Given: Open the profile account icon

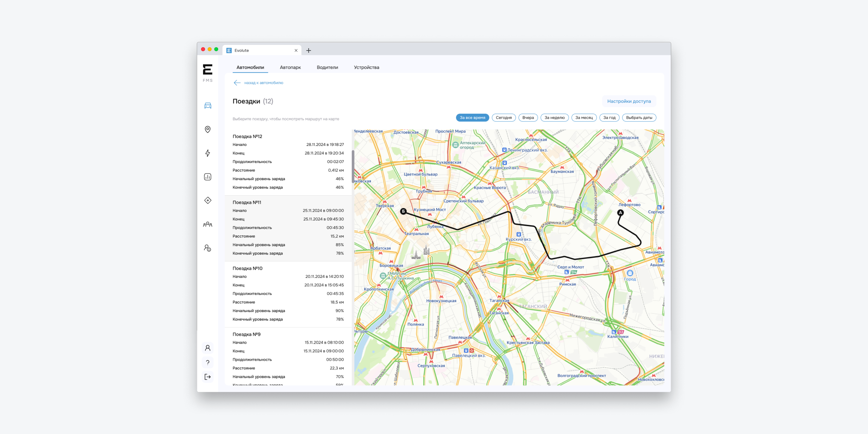Looking at the screenshot, I should point(208,348).
